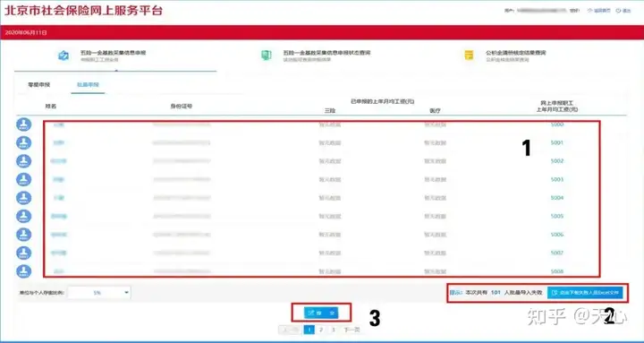Click salary value 5003
Viewport: 644px width, 343px height.
coord(557,179)
